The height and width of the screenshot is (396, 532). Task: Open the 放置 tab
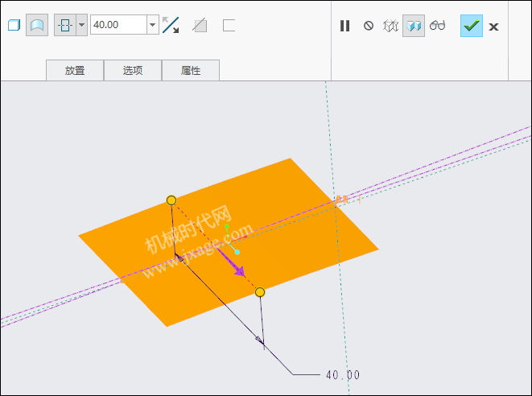click(x=75, y=71)
